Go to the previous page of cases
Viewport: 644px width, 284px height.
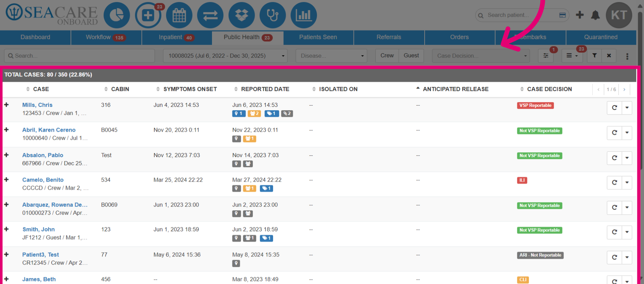[x=598, y=89]
